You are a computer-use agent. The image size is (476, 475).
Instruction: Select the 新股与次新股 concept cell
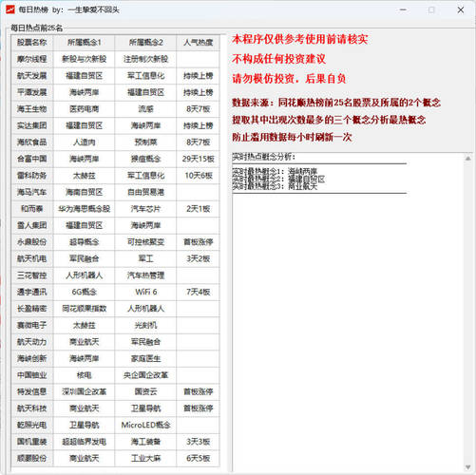[x=84, y=59]
